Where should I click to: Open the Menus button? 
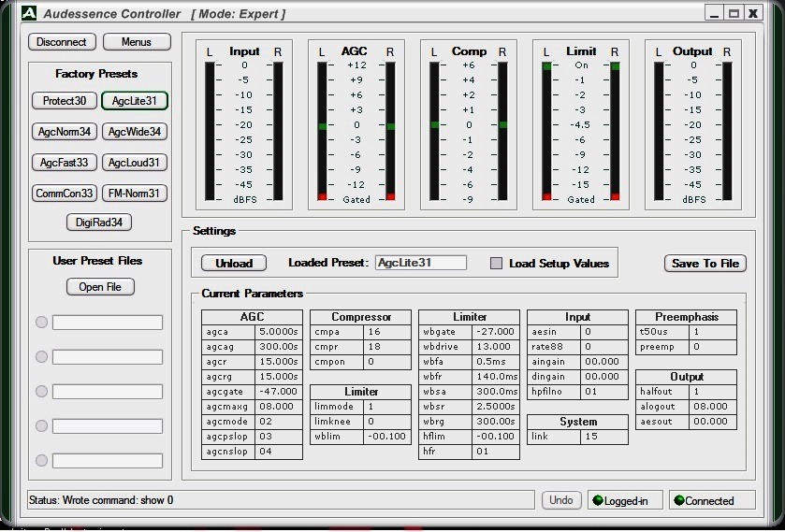coord(137,42)
